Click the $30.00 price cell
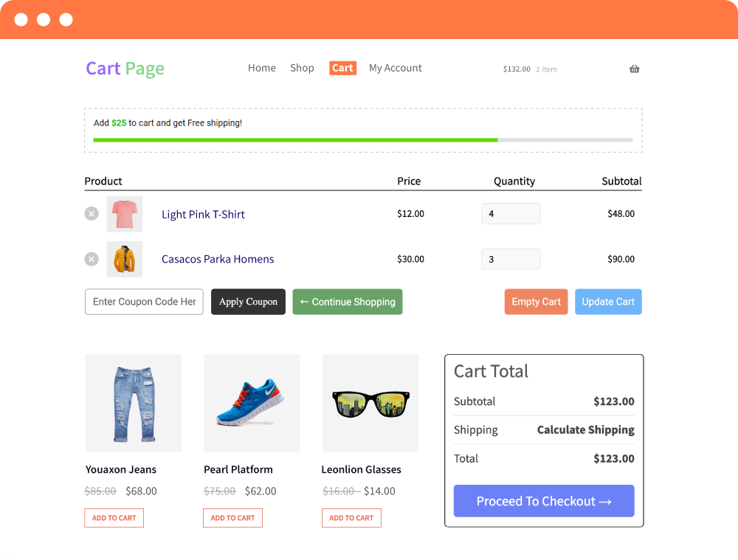 (x=410, y=259)
